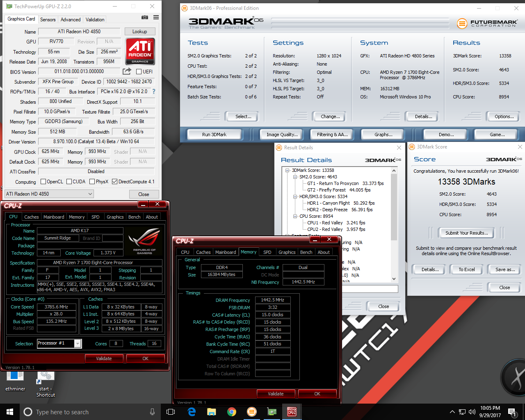Open the Action Center notification icon
525x420 pixels.
pyautogui.click(x=511, y=412)
